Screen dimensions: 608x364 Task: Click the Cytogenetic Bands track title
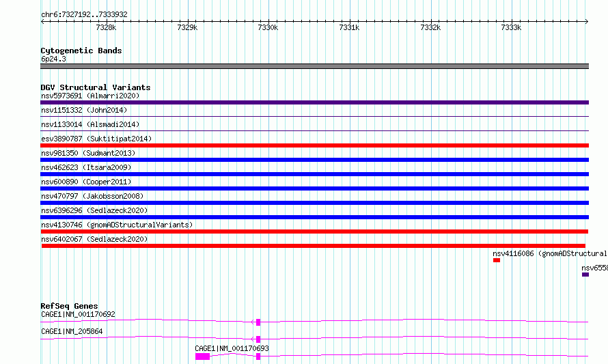tap(81, 51)
